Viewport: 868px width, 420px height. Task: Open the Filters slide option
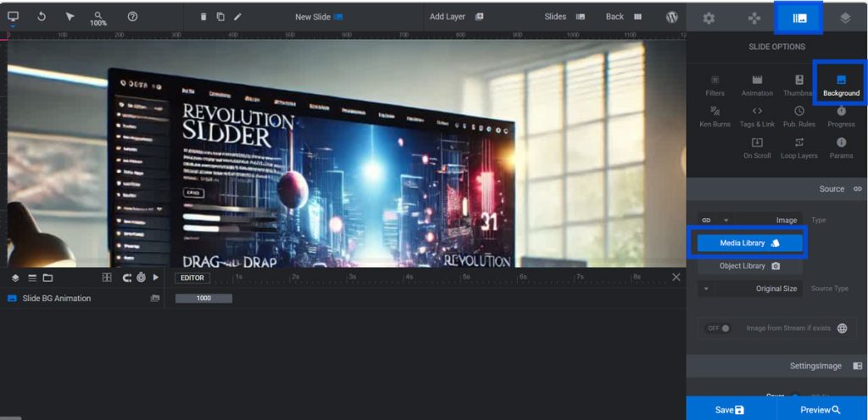(715, 85)
